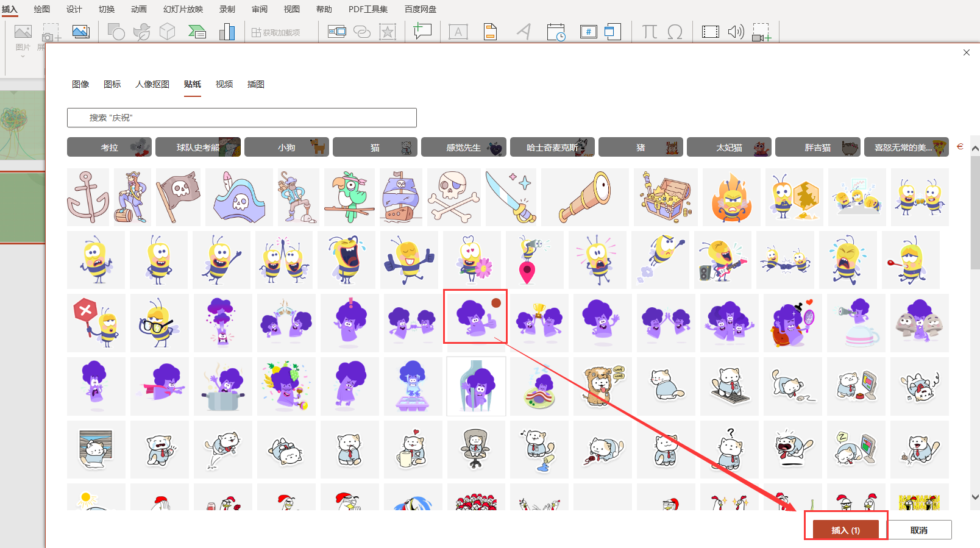Switch to the 图标 tab in dialog
This screenshot has width=980, height=548.
[112, 84]
